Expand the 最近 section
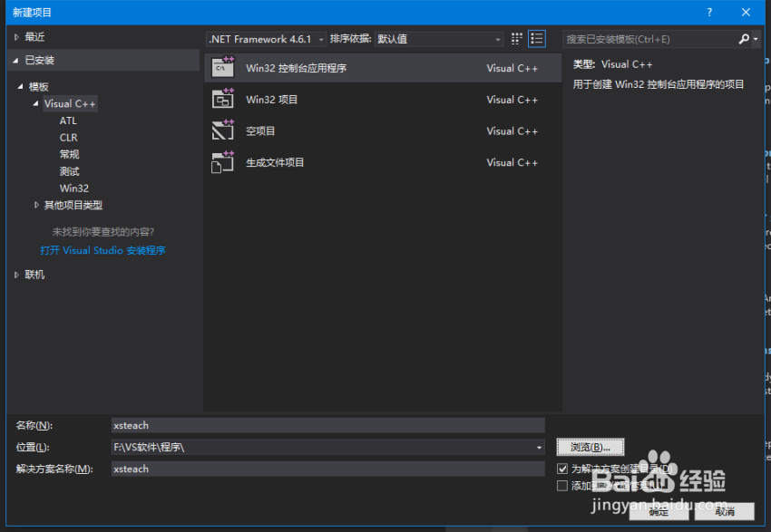 [16, 37]
